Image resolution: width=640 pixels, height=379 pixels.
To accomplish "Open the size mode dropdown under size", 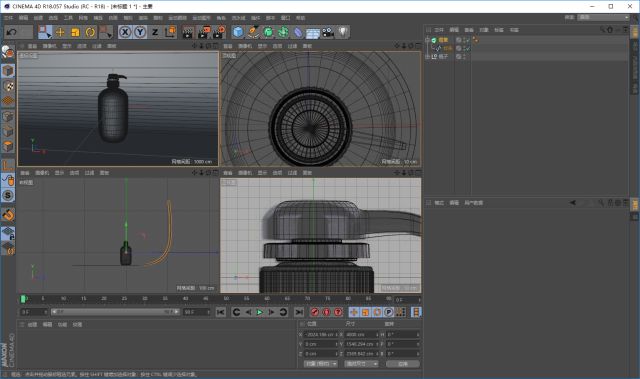I will [x=361, y=363].
